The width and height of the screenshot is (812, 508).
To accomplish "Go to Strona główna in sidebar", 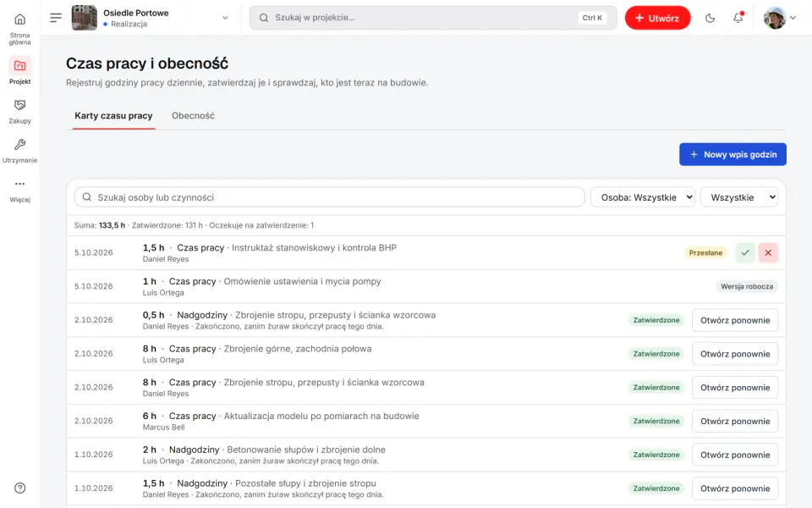I will coord(19,29).
